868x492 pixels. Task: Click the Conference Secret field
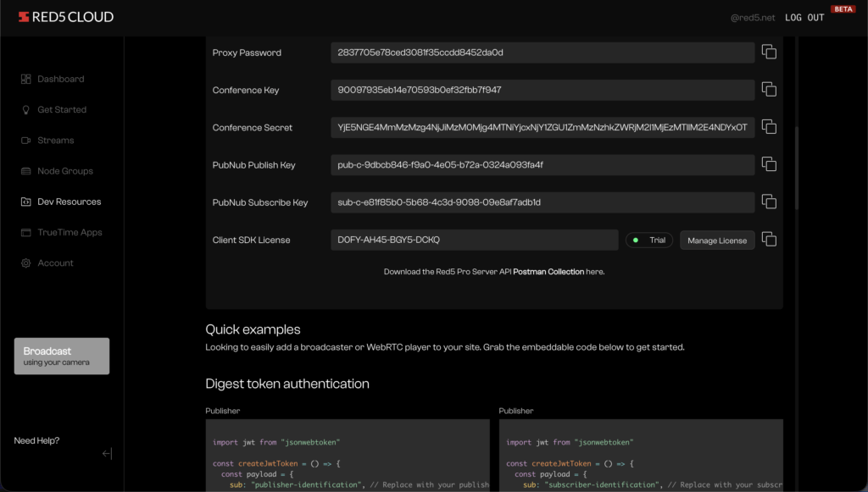pyautogui.click(x=542, y=127)
